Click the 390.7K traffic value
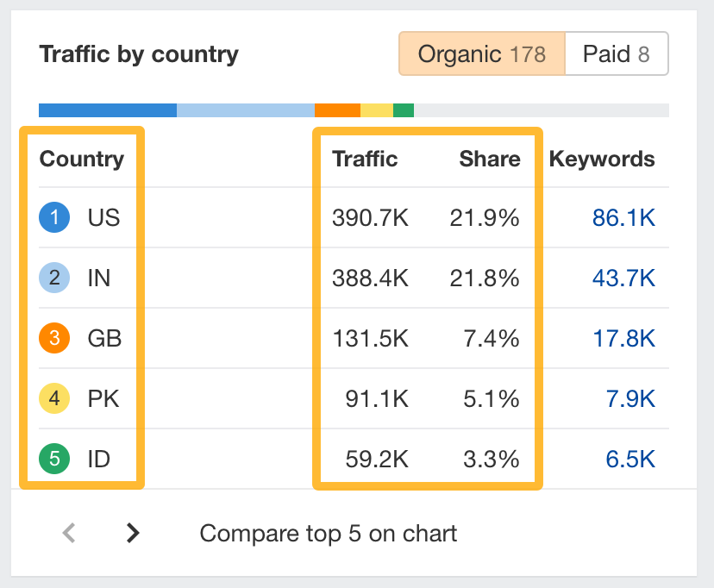The image size is (714, 588). (370, 217)
